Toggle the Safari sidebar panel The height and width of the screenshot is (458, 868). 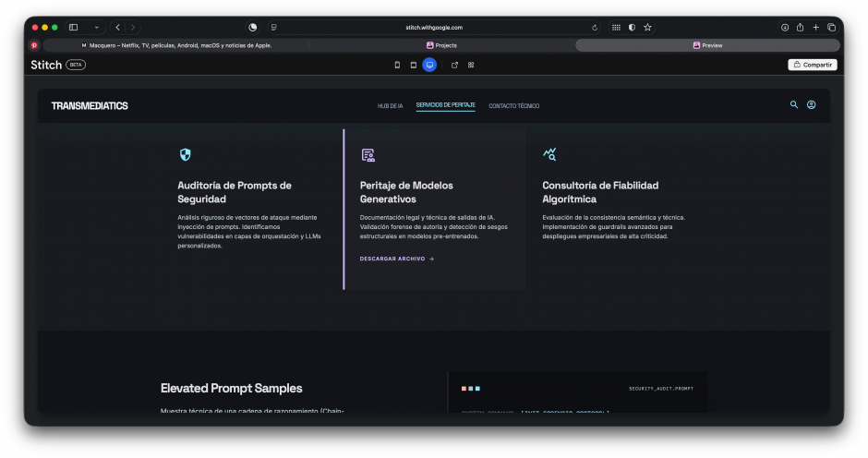(x=74, y=28)
